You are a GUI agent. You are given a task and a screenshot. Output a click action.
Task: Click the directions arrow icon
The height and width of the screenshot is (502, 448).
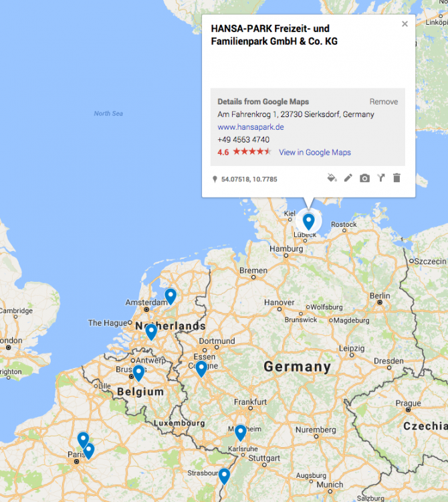pyautogui.click(x=380, y=178)
